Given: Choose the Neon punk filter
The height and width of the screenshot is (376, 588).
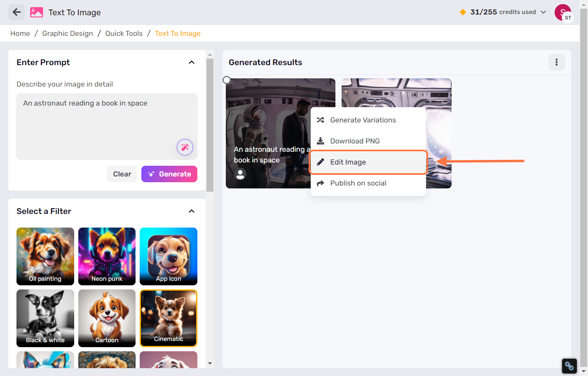Looking at the screenshot, I should pos(107,256).
